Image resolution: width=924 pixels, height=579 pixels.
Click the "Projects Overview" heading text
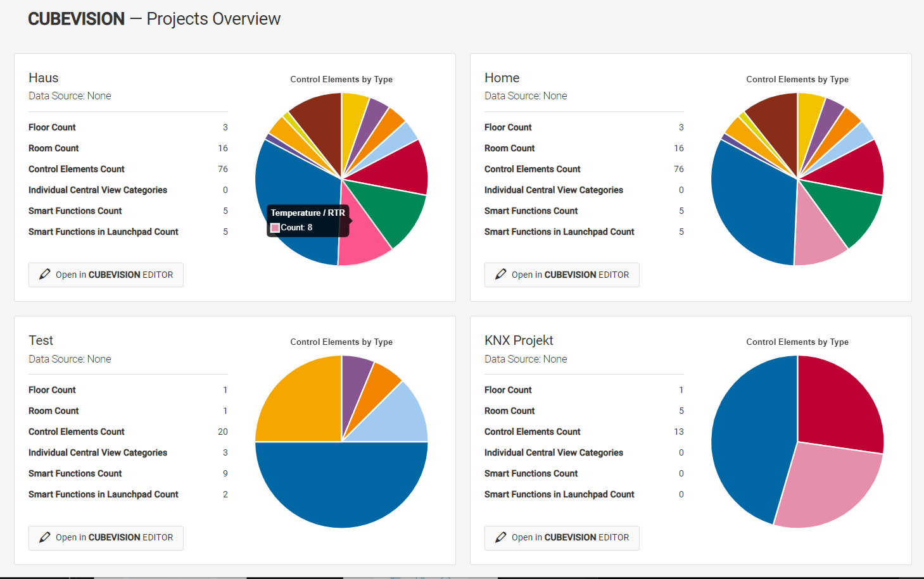(x=214, y=19)
